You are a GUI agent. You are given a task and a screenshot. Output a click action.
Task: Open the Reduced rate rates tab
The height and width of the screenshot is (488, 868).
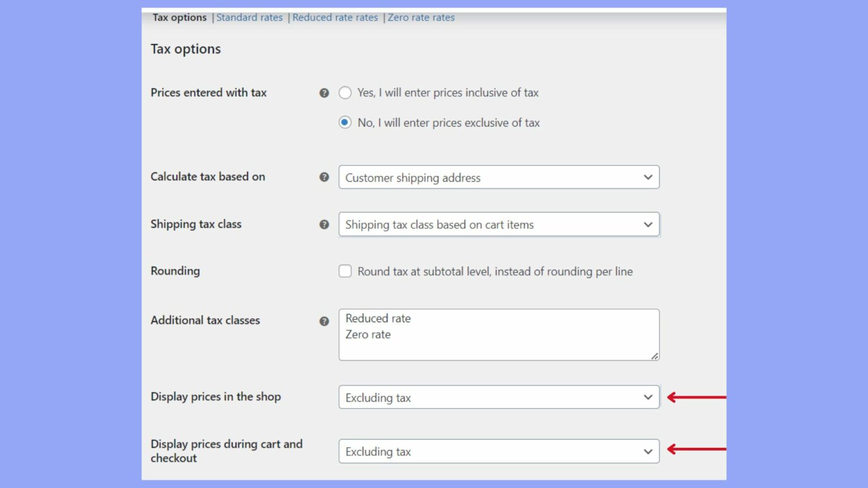(x=335, y=17)
